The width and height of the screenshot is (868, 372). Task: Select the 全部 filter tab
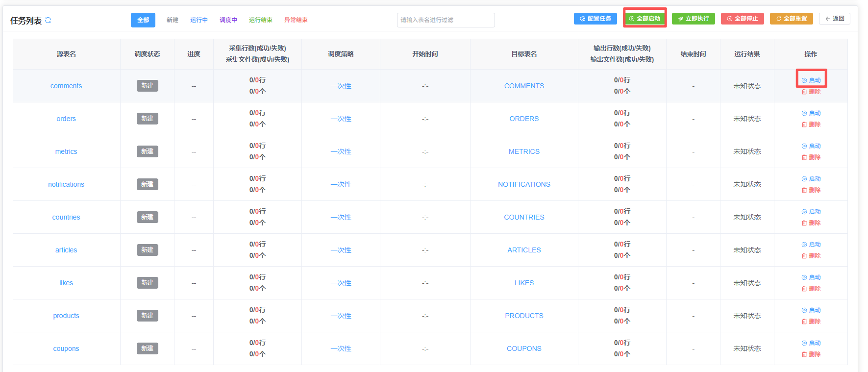point(143,20)
